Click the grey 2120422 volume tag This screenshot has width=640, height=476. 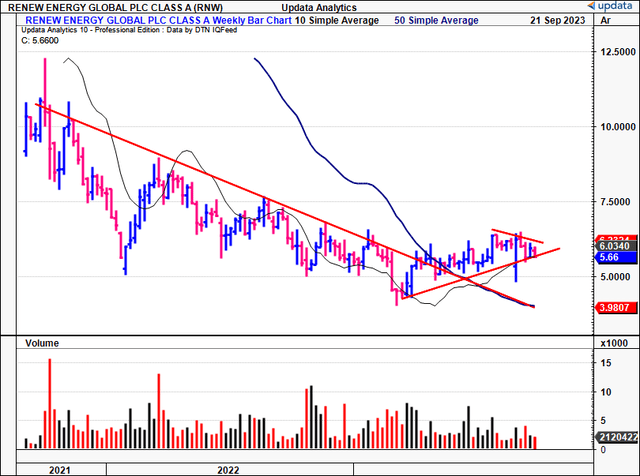pos(617,437)
